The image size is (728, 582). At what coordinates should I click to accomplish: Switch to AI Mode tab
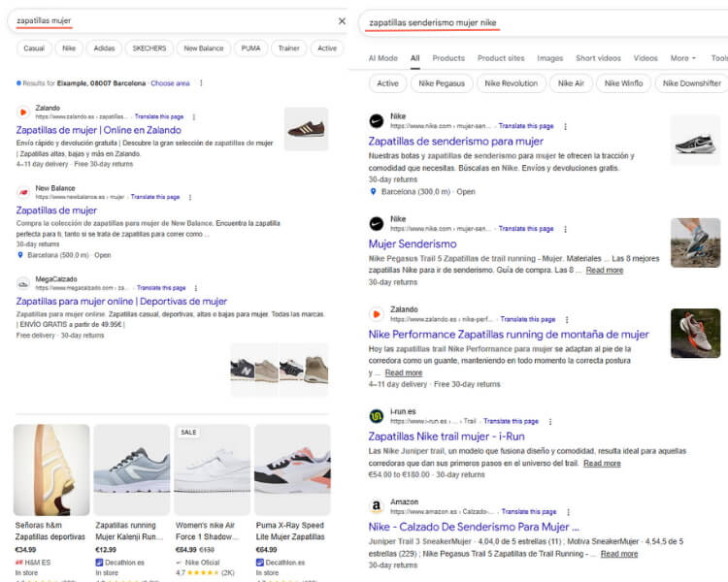pos(383,58)
